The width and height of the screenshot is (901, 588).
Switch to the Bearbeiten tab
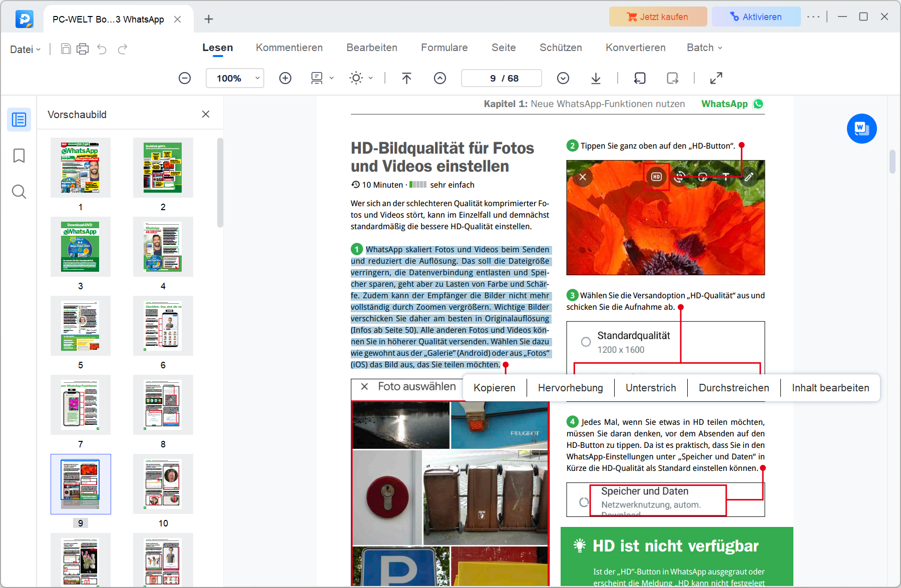point(372,48)
